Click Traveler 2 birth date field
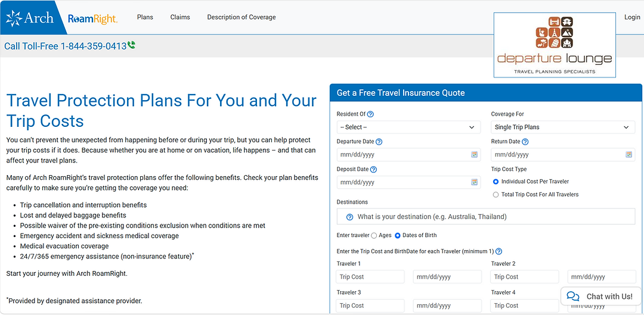The height and width of the screenshot is (315, 644). coord(602,277)
